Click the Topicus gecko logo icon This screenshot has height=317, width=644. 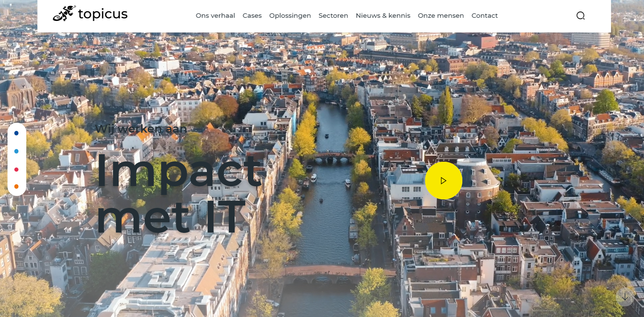64,14
